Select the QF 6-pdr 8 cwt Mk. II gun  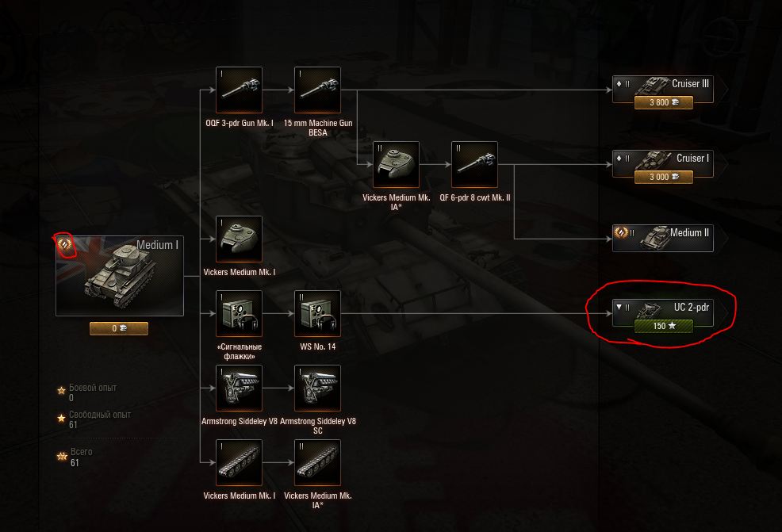tap(474, 165)
